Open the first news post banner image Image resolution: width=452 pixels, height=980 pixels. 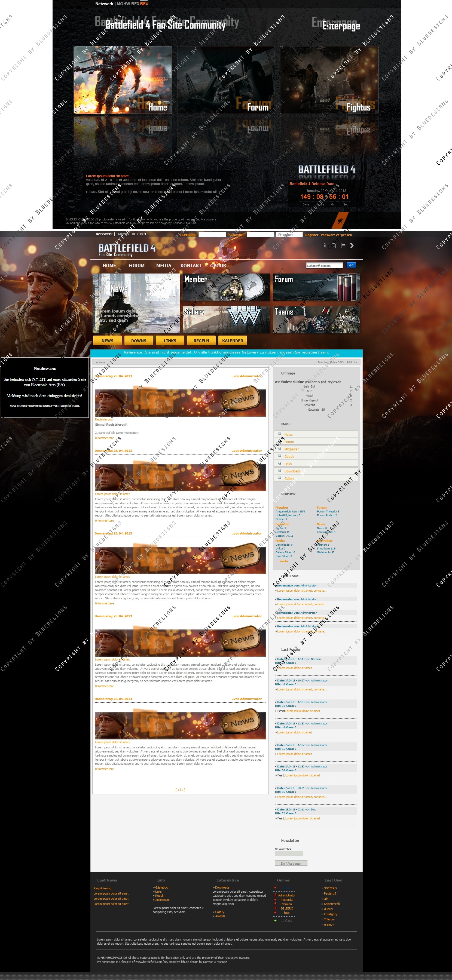(x=181, y=401)
